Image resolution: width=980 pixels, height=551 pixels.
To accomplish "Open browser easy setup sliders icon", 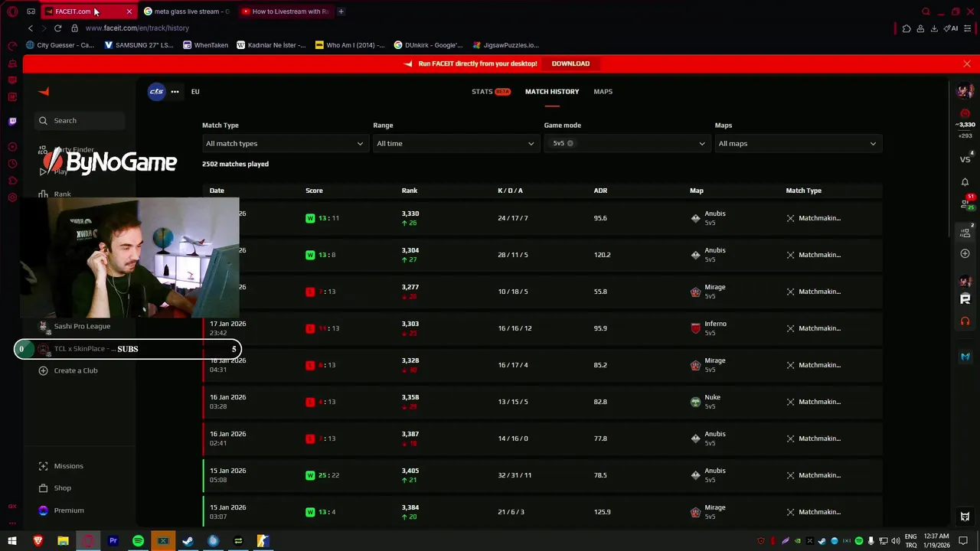I will pyautogui.click(x=969, y=28).
